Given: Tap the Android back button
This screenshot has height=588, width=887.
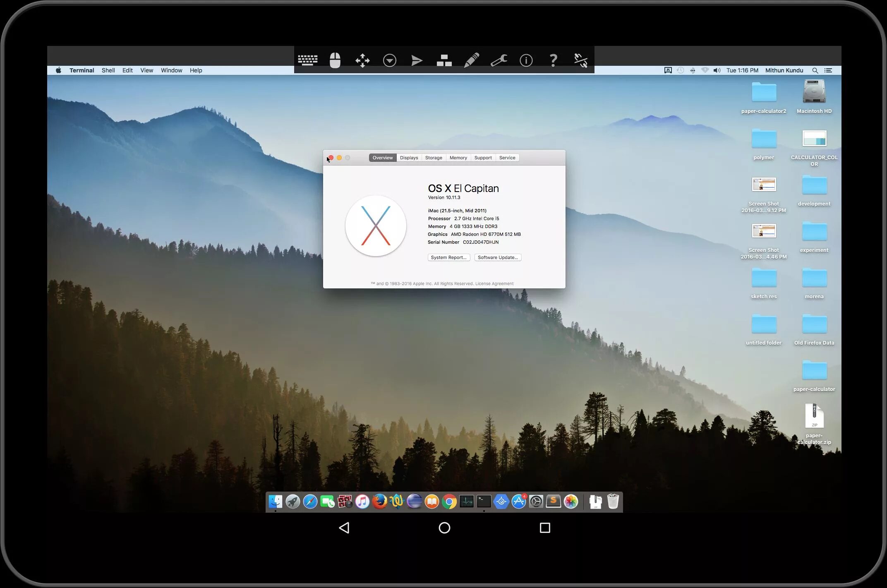Looking at the screenshot, I should click(344, 528).
